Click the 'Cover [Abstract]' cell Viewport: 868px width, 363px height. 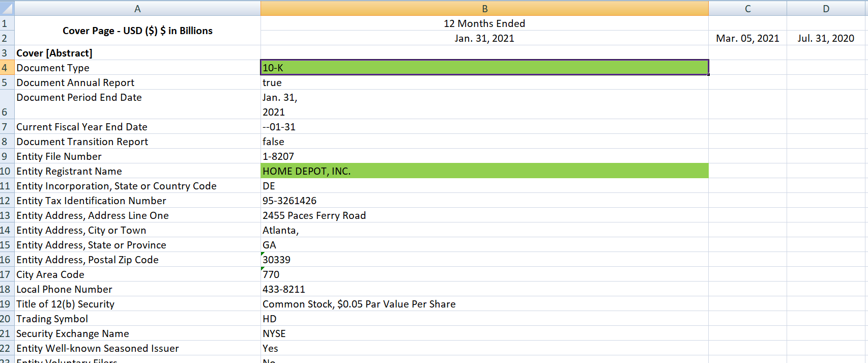137,53
